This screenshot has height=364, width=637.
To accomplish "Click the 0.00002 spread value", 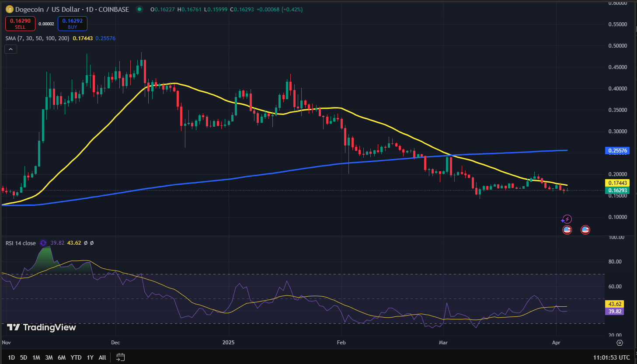I will click(x=46, y=24).
